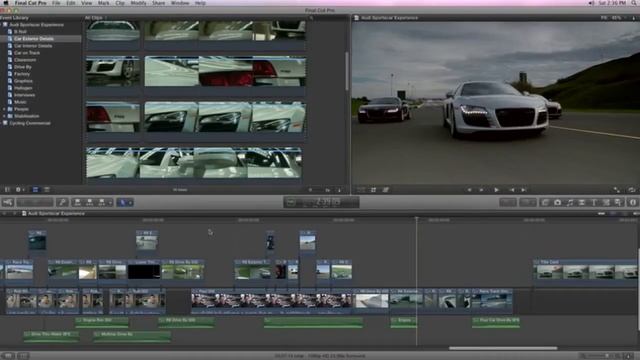Select Car Exterior Details keyword collection
Screen dimensions: 640x360
click(33, 39)
